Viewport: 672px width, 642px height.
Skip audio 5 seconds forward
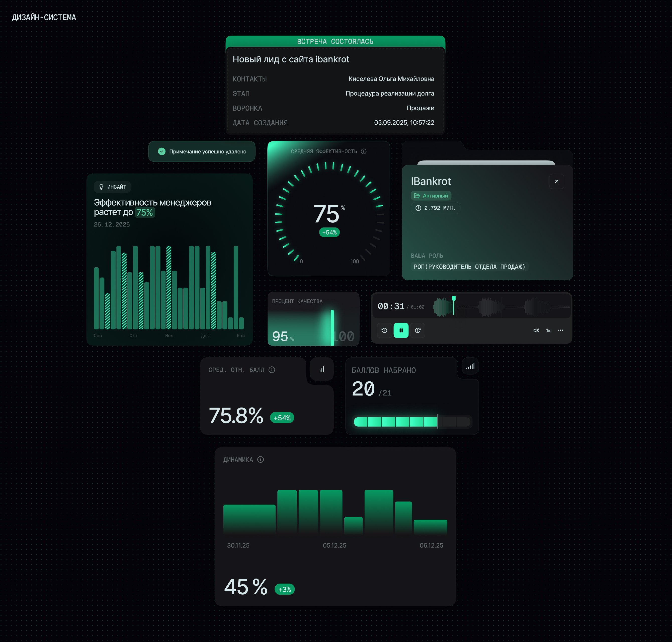coord(417,330)
